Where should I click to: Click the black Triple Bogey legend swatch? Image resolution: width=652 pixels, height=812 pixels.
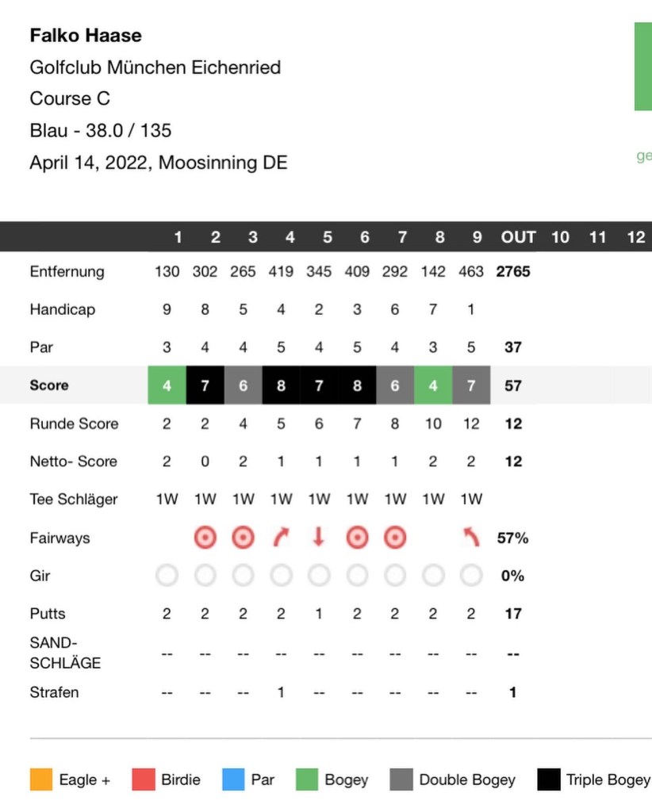547,779
